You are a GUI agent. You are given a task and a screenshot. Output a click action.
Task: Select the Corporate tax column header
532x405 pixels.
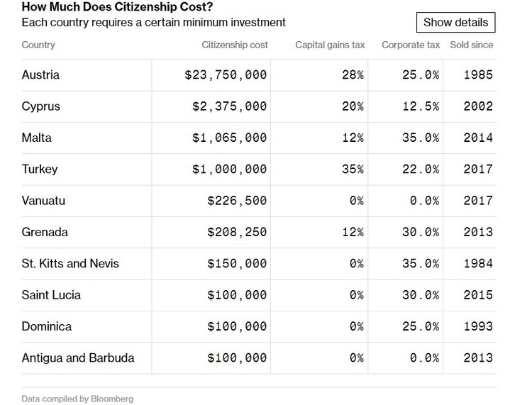(411, 45)
